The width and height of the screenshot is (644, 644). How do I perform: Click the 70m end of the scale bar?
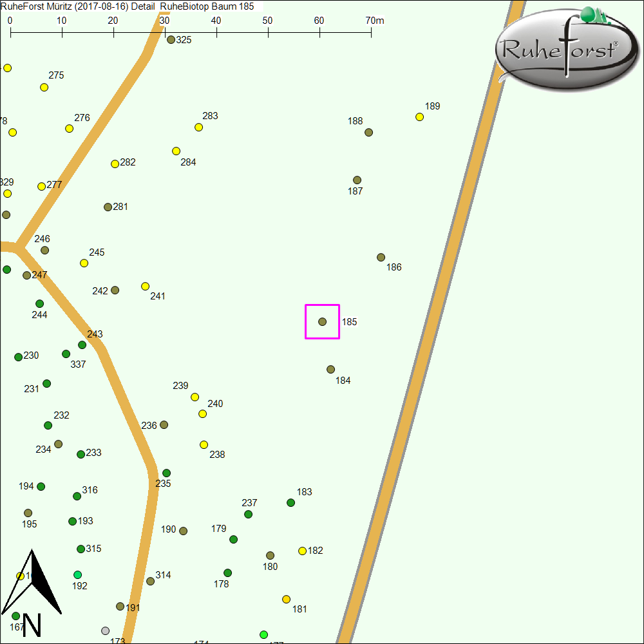point(371,31)
